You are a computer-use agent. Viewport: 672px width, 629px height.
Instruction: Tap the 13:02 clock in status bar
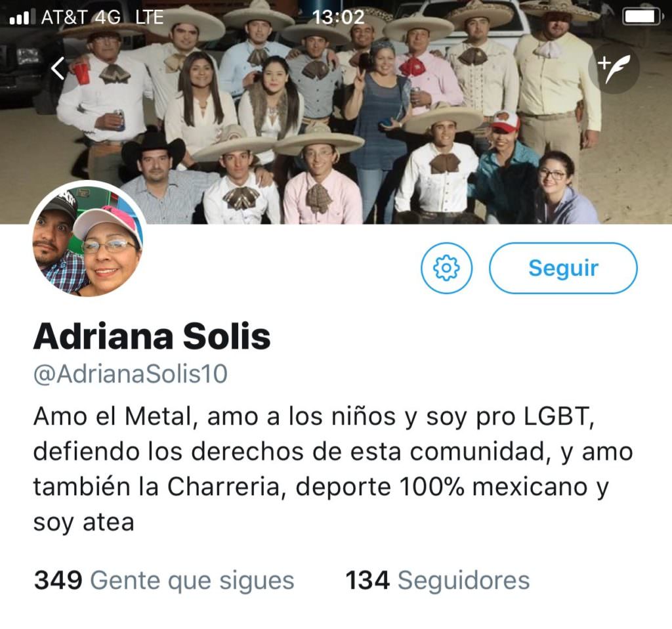(339, 18)
